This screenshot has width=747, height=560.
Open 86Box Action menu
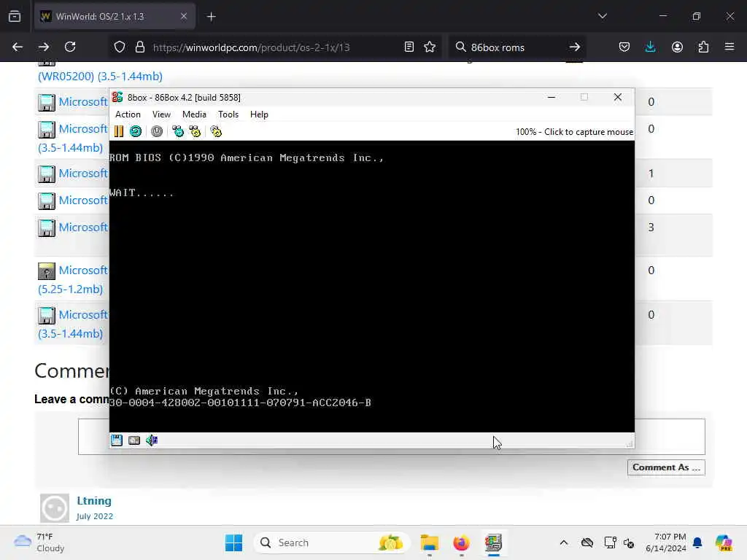point(128,114)
